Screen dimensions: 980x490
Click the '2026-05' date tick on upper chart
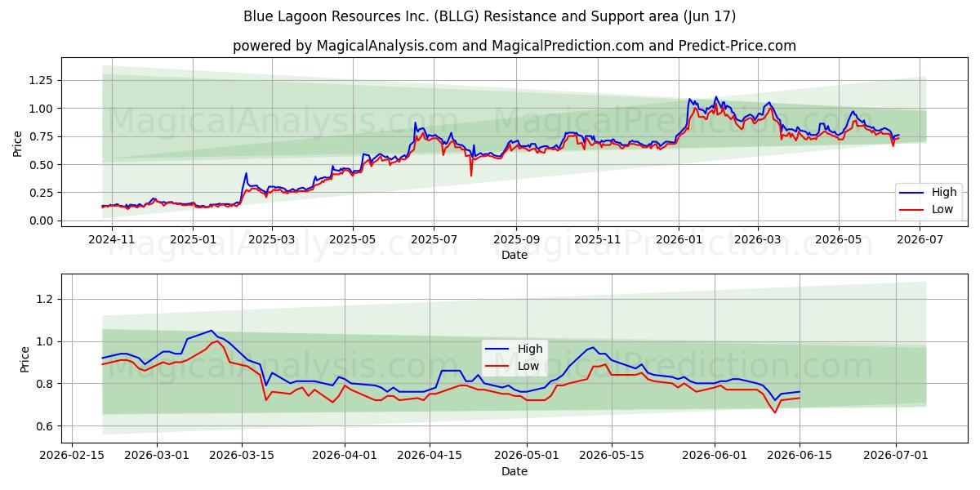pos(837,240)
